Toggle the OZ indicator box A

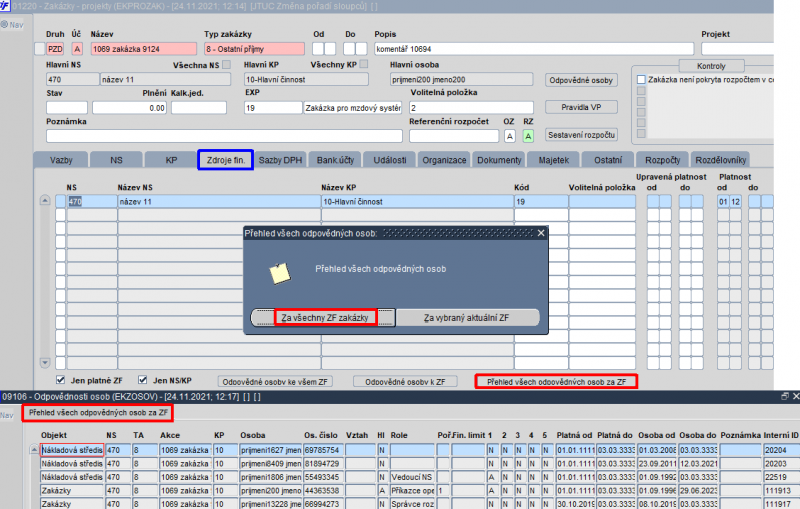(509, 136)
